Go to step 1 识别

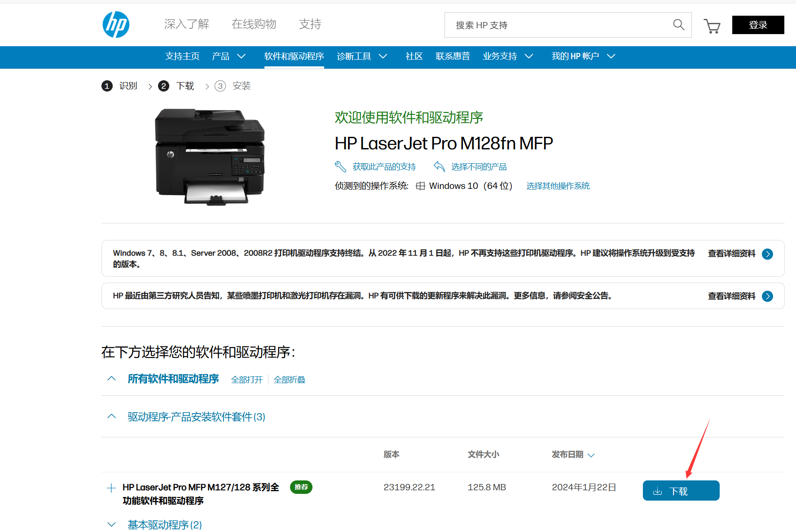point(119,86)
